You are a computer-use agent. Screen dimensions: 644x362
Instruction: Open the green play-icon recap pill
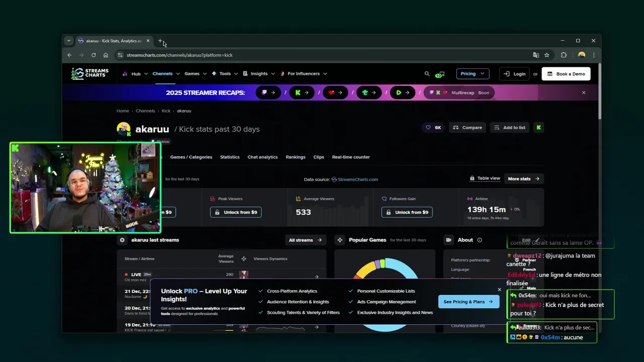point(403,93)
